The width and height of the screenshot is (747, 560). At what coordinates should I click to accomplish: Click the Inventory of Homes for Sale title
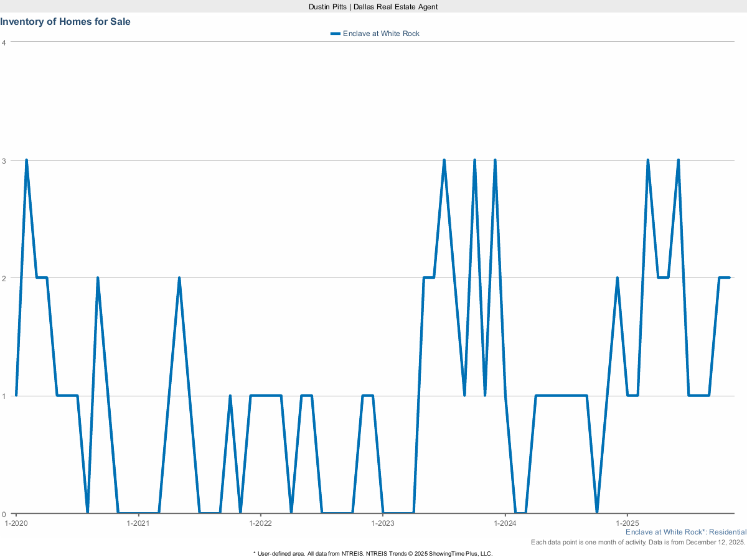(x=65, y=22)
